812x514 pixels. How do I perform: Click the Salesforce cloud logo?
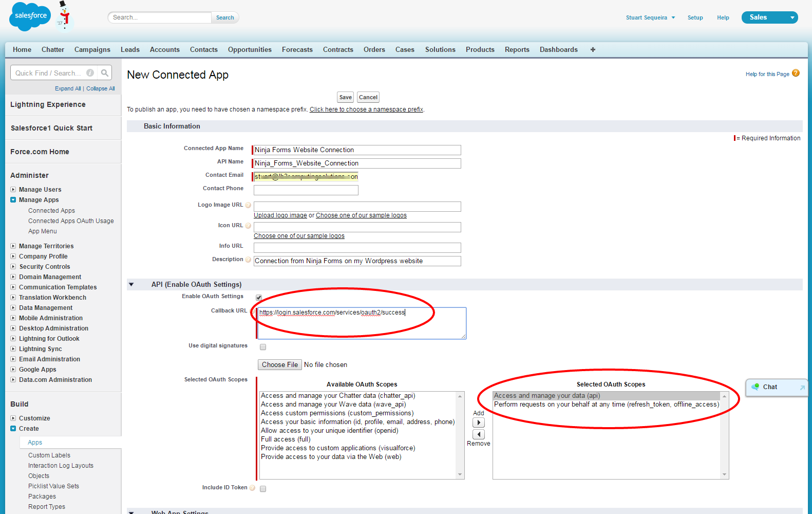30,16
